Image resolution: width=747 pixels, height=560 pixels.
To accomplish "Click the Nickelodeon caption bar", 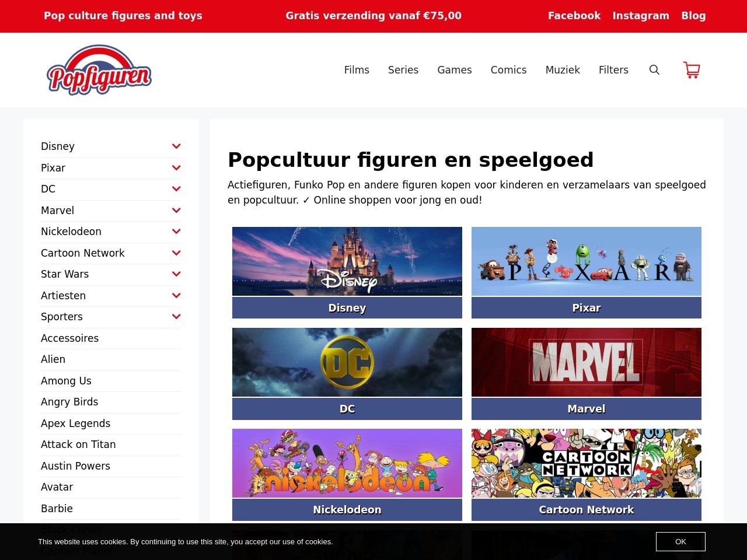I will pyautogui.click(x=347, y=510).
